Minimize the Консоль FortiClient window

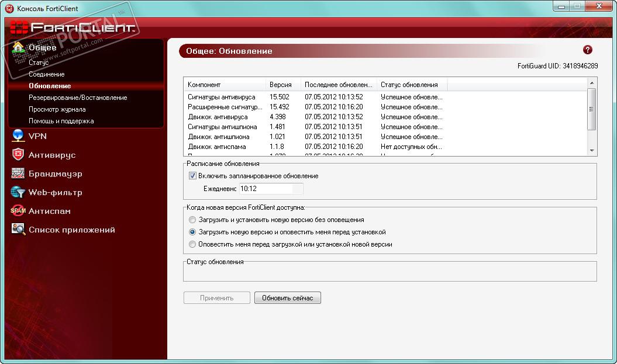[x=561, y=6]
